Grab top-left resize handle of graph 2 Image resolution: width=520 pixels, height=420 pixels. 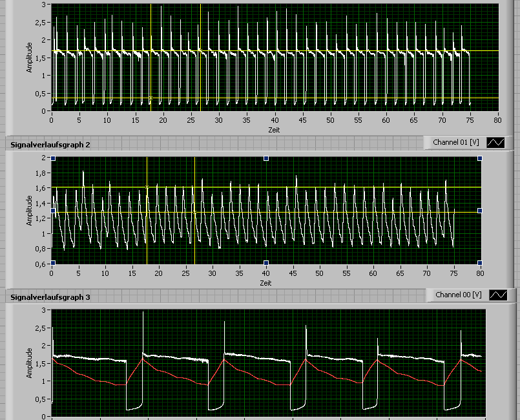point(53,158)
